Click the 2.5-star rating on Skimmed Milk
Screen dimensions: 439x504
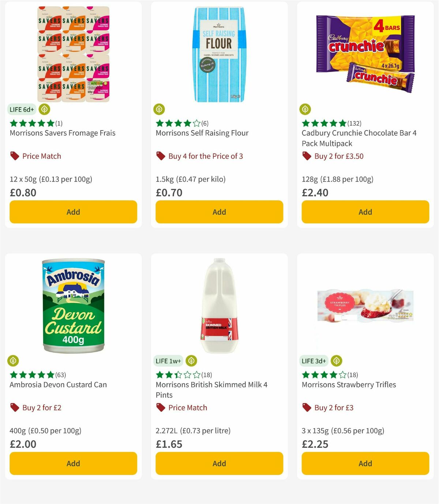178,375
